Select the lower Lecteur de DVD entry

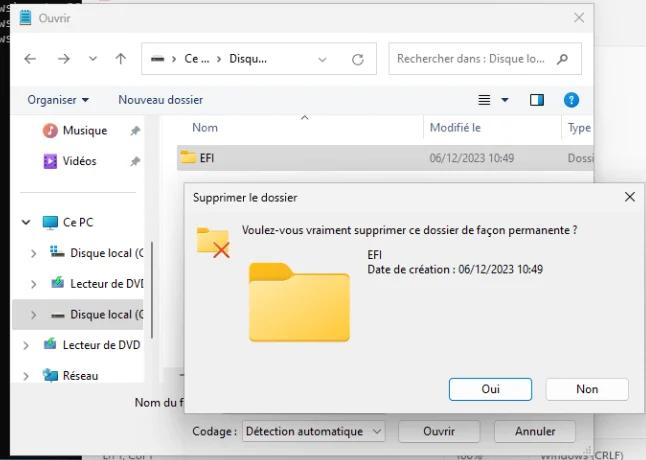101,345
